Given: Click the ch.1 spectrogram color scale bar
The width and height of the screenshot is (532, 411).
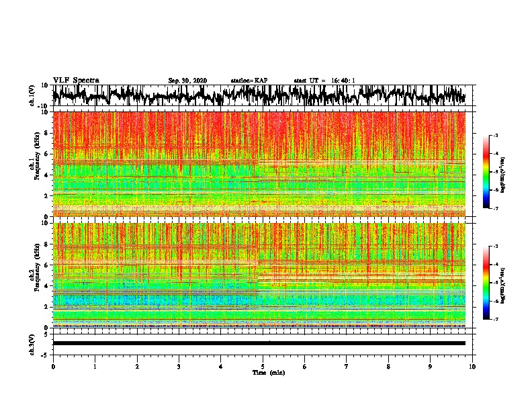Looking at the screenshot, I should [486, 172].
